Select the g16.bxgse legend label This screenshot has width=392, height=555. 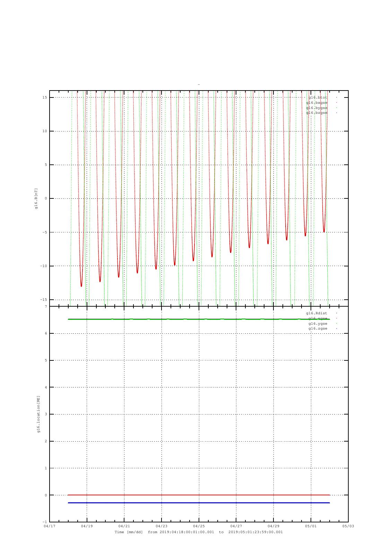[317, 103]
